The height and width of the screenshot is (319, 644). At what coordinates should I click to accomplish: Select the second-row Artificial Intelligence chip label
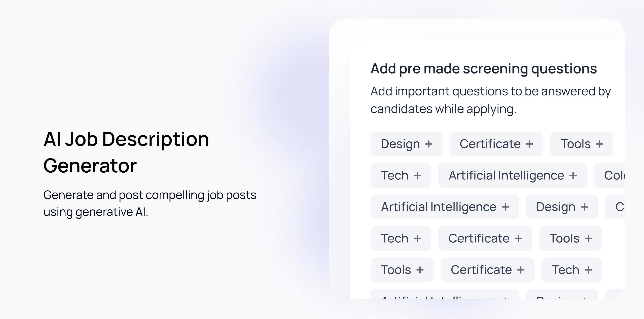(x=507, y=175)
